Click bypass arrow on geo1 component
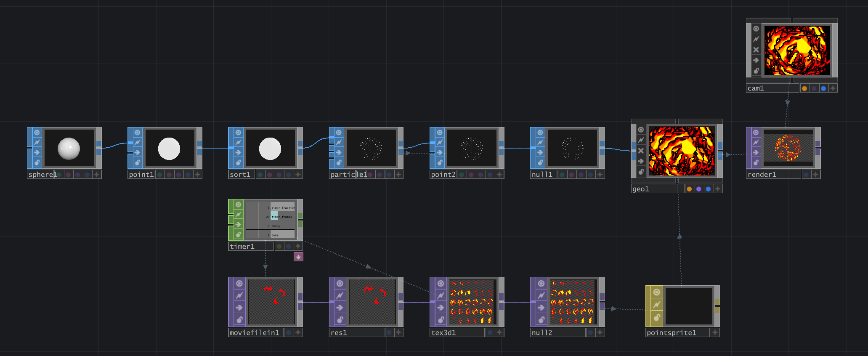This screenshot has height=356, width=868. click(641, 161)
